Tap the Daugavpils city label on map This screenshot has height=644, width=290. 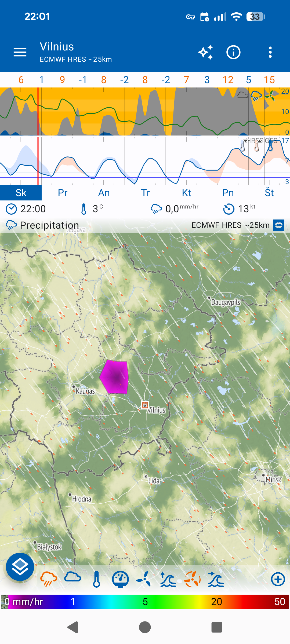point(226,302)
